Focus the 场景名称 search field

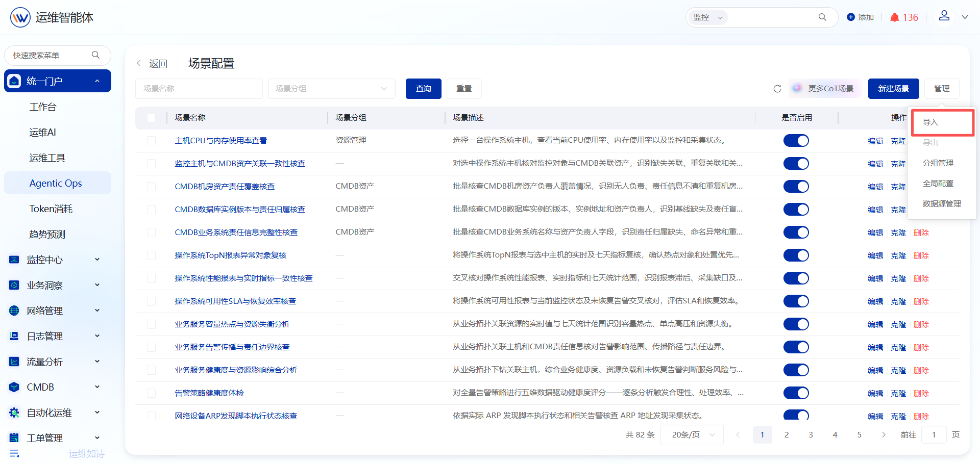click(x=199, y=89)
